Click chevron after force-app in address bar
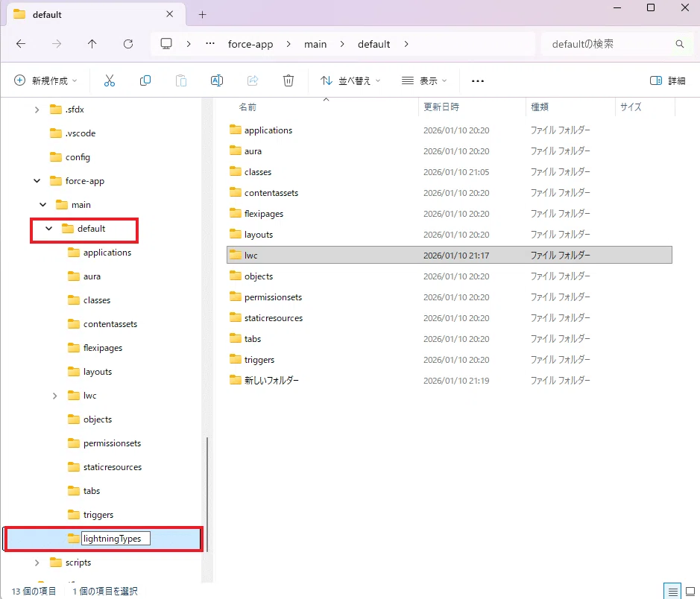This screenshot has width=700, height=599. (x=288, y=44)
